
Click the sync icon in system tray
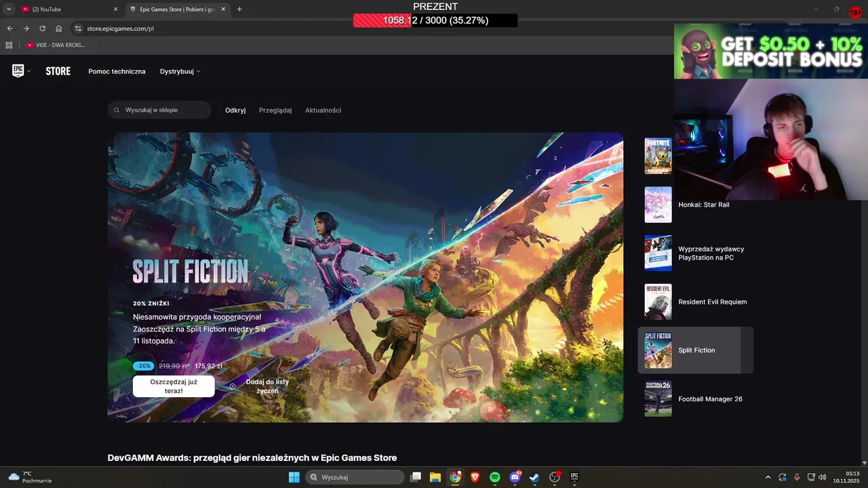click(x=783, y=477)
